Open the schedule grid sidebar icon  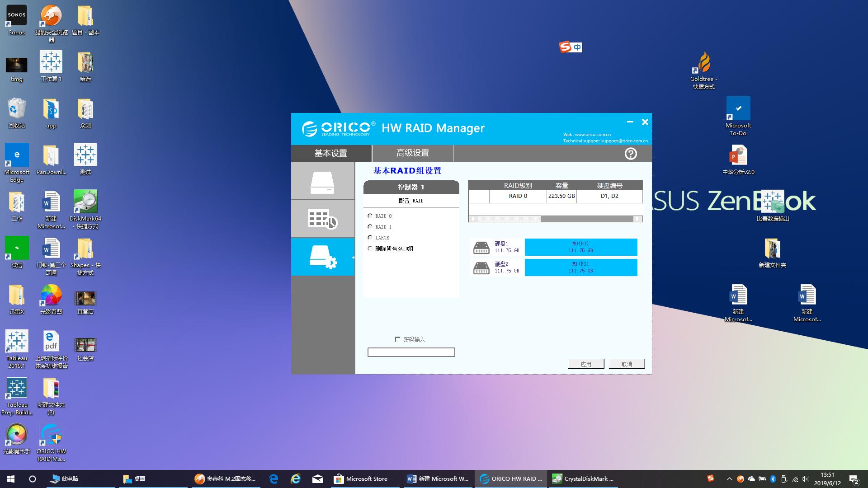(x=322, y=219)
